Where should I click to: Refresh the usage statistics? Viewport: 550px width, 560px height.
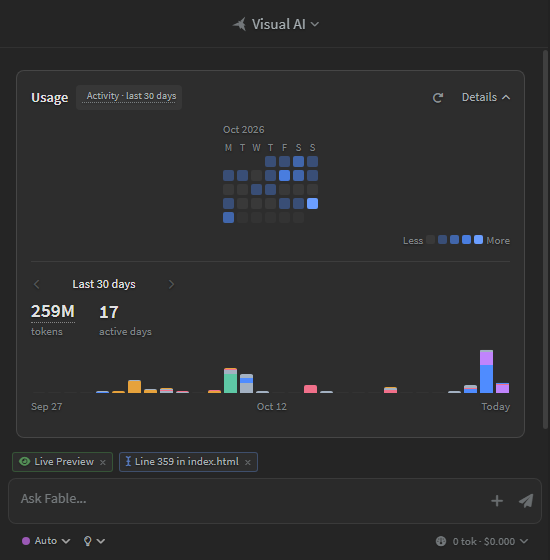[x=438, y=98]
